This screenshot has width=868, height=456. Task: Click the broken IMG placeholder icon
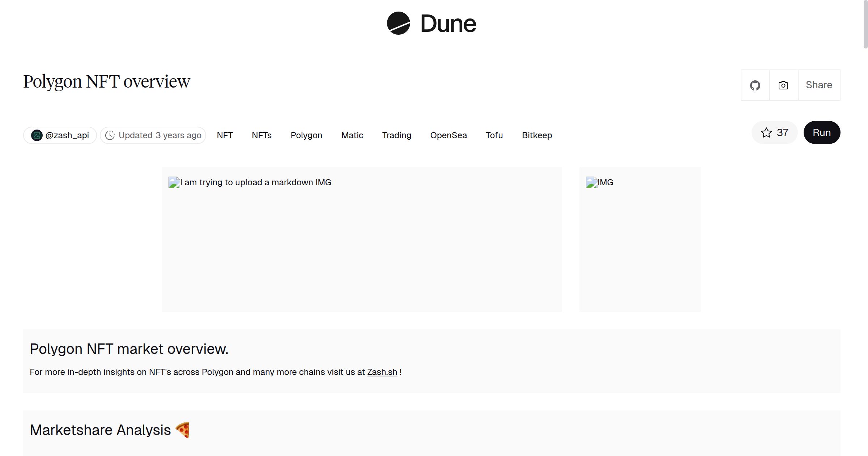[591, 182]
